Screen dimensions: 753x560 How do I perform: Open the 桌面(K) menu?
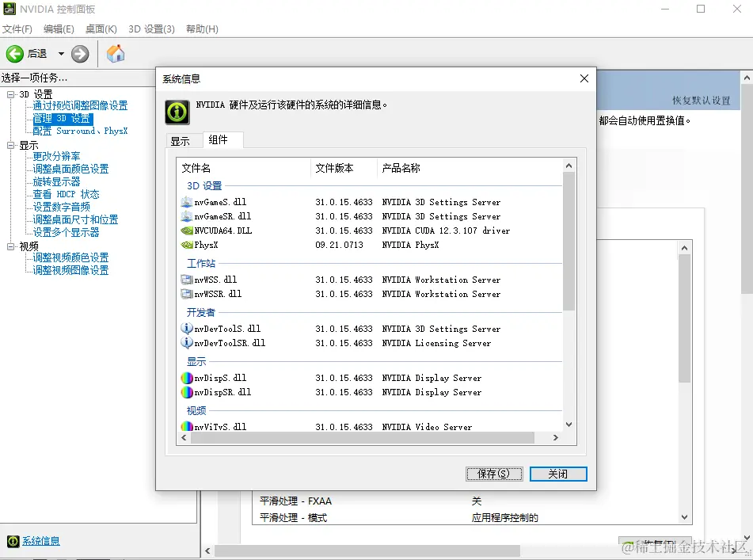[x=101, y=29]
